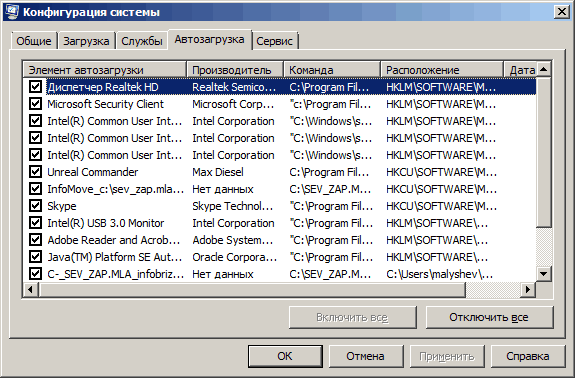This screenshot has height=378, width=575.
Task: Close the Конфигурация системы window
Action: (562, 12)
